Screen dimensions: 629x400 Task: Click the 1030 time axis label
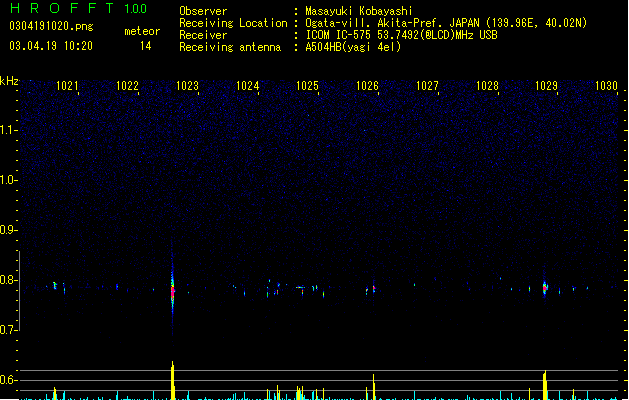[606, 86]
